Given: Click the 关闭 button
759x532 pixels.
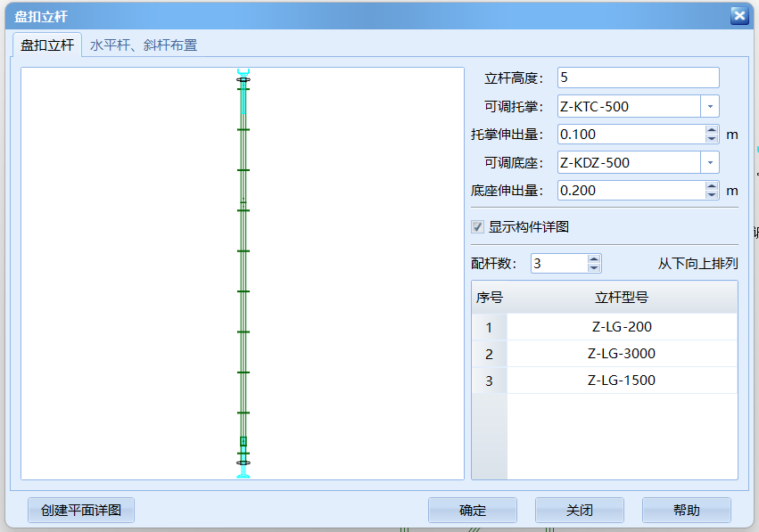Looking at the screenshot, I should tap(579, 510).
